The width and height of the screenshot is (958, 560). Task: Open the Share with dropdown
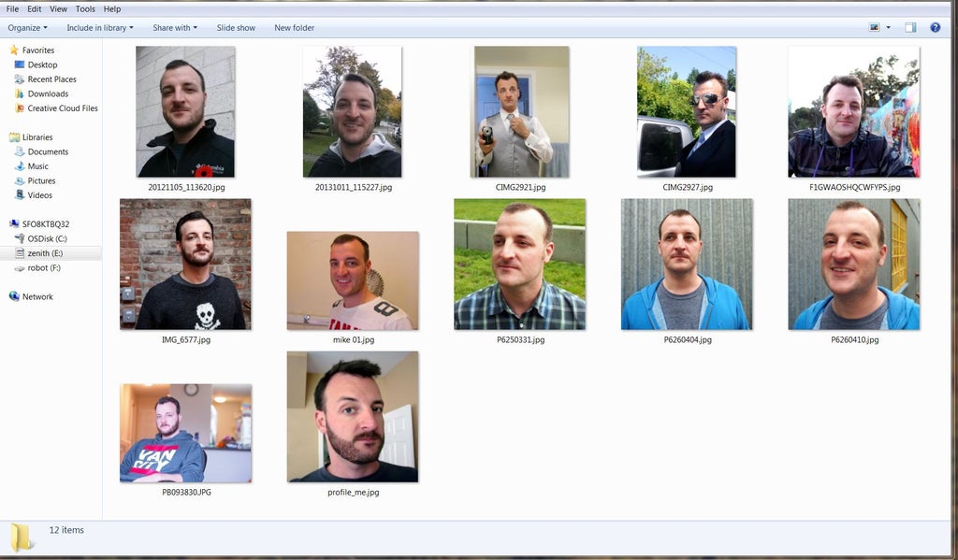(x=175, y=28)
